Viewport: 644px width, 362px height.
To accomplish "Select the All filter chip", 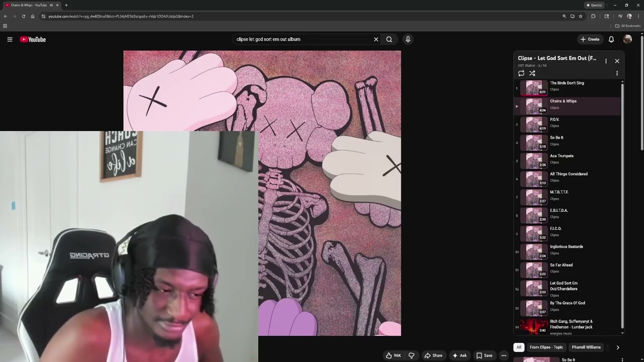I will pyautogui.click(x=519, y=347).
